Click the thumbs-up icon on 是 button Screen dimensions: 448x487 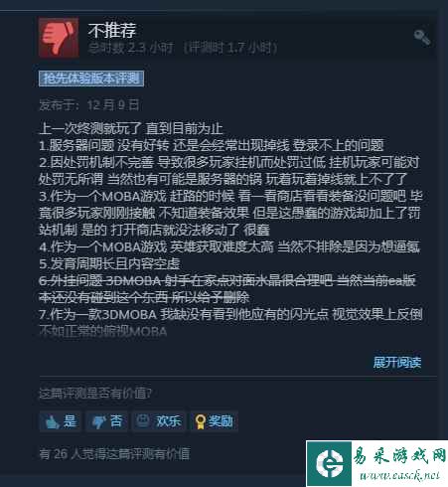52,421
